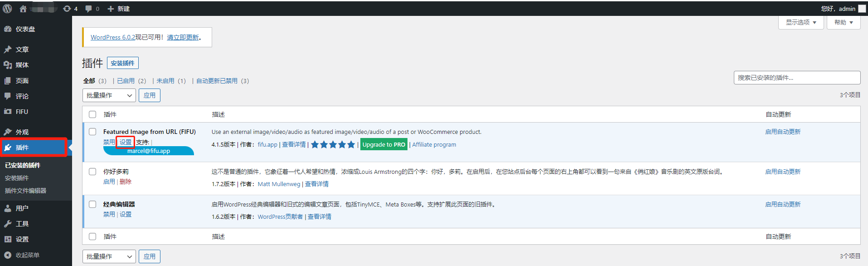Open the 工具 wrench icon
The width and height of the screenshot is (868, 266).
[8, 224]
